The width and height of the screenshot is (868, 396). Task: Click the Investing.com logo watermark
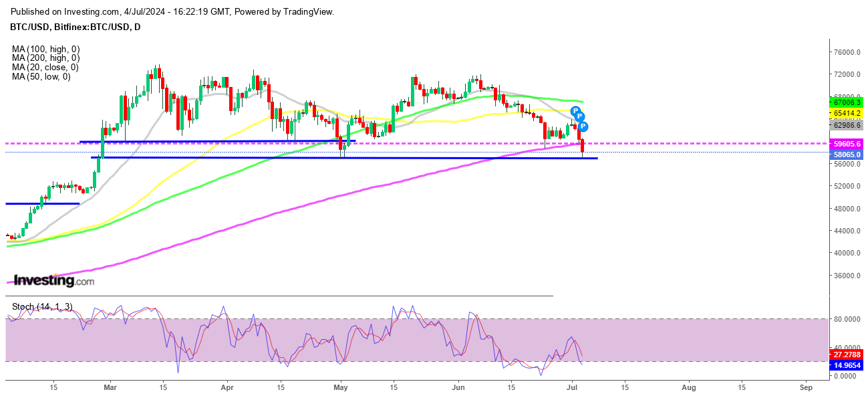54,281
